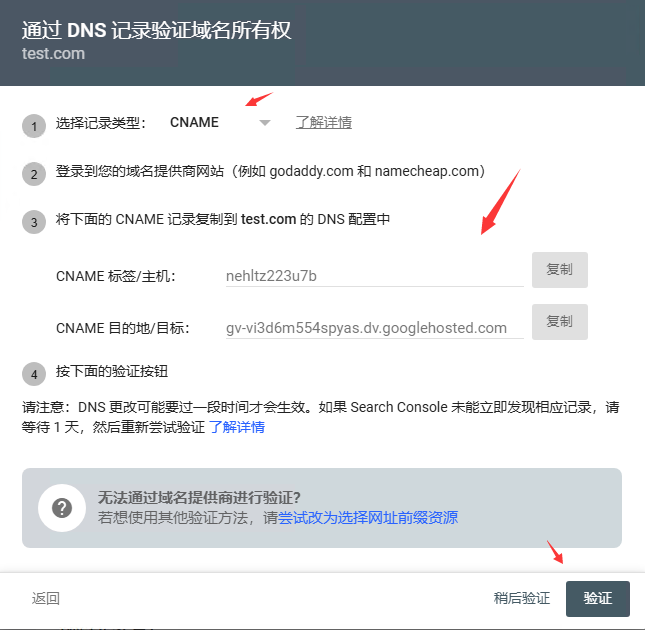Screen dimensions: 645x630
Task: Copy the CNAME label/host value
Action: (559, 270)
